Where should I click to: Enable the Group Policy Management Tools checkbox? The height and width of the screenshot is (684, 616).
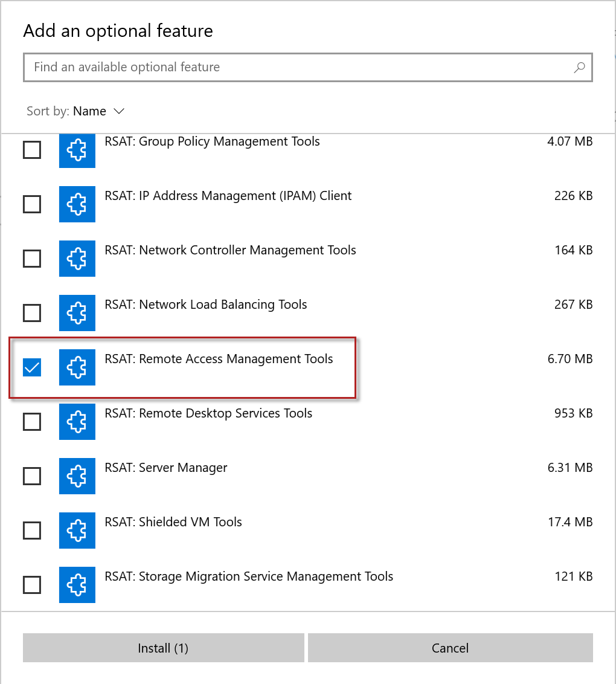[32, 150]
